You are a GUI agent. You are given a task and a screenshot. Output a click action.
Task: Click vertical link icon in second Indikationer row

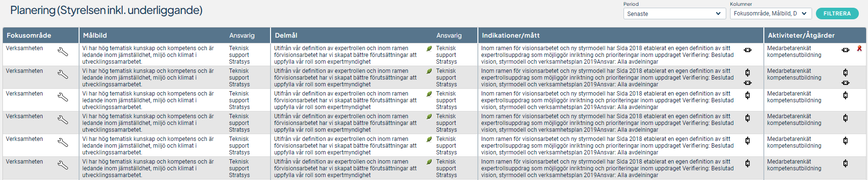[747, 73]
